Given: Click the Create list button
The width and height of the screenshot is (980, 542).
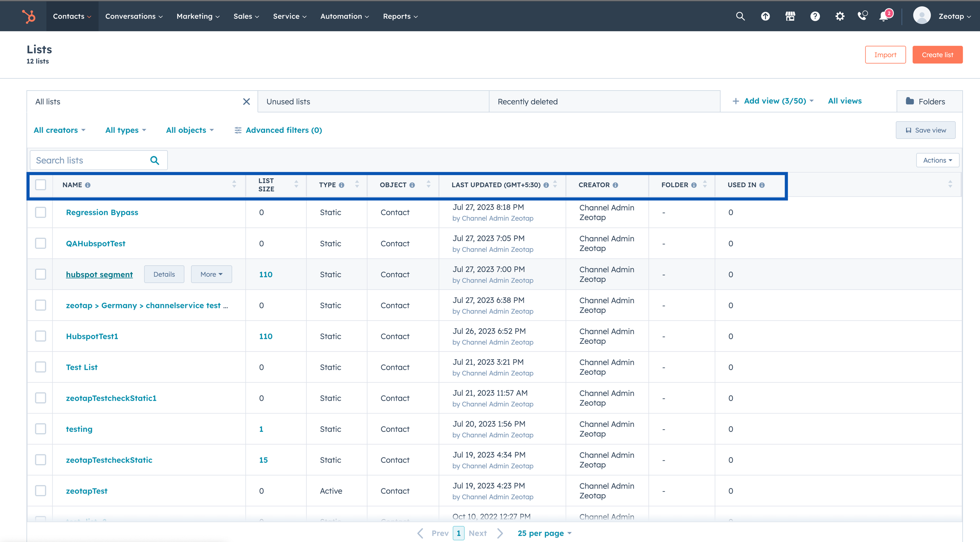Looking at the screenshot, I should (x=937, y=55).
